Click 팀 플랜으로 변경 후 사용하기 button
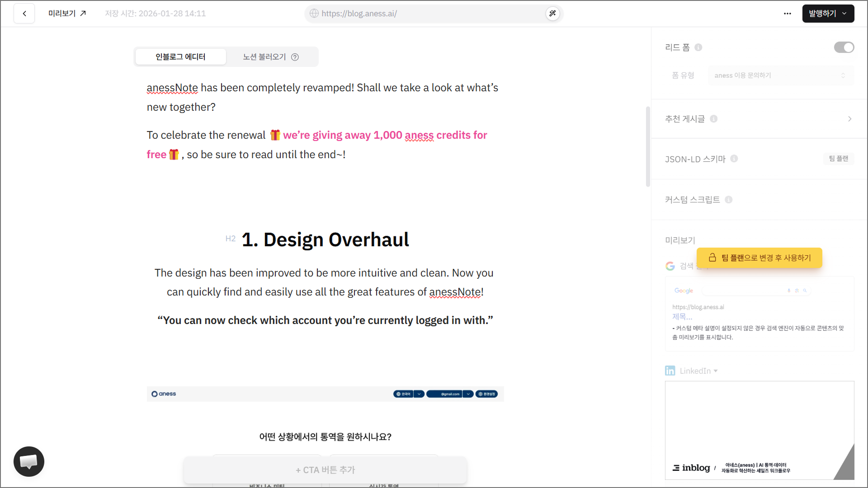Screen dimensions: 868x488 (x=759, y=258)
